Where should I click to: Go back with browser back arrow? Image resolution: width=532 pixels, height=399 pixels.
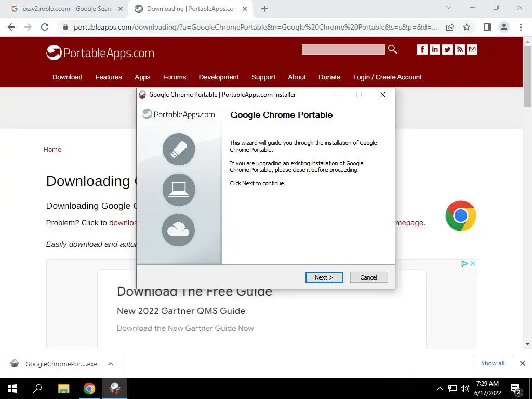click(11, 27)
